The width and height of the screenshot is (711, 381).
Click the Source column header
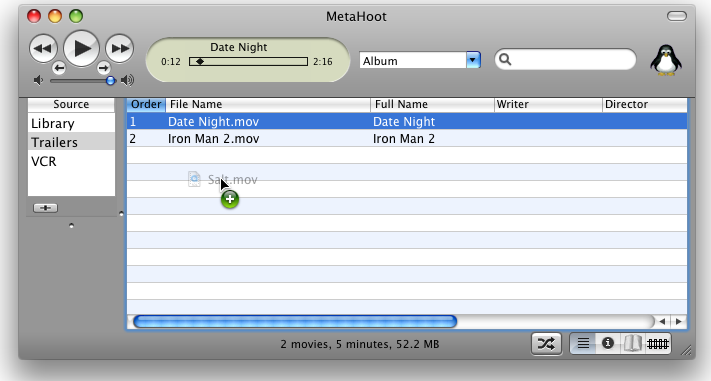[71, 104]
